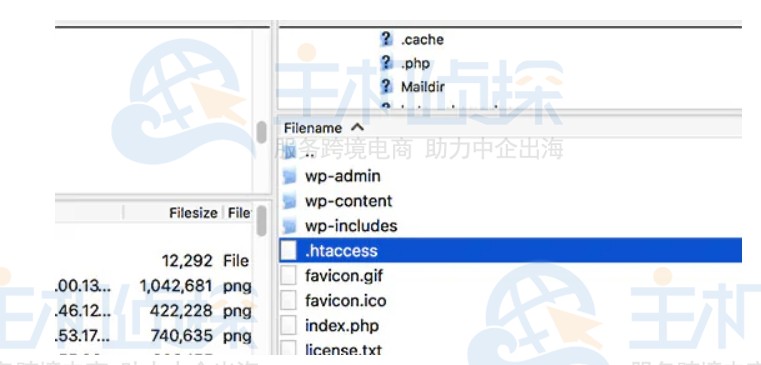
Task: Click the local file list scrollbar thumb
Action: (x=262, y=221)
